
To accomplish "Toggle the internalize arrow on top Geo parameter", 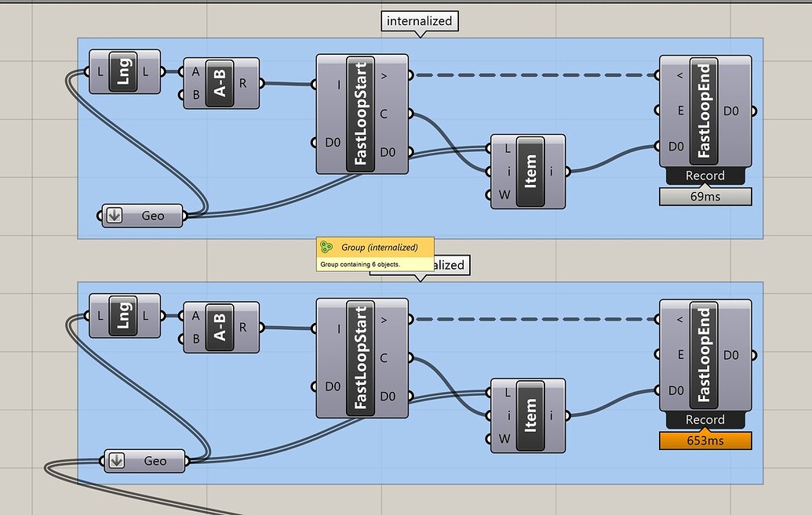I will pos(115,215).
